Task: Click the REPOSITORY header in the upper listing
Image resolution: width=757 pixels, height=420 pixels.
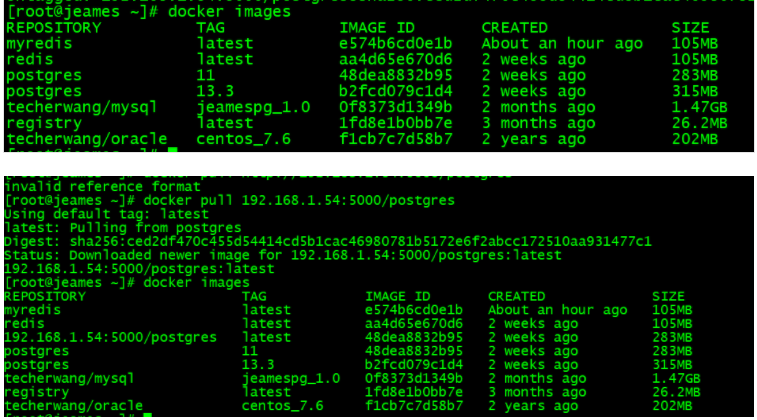Action: point(54,28)
